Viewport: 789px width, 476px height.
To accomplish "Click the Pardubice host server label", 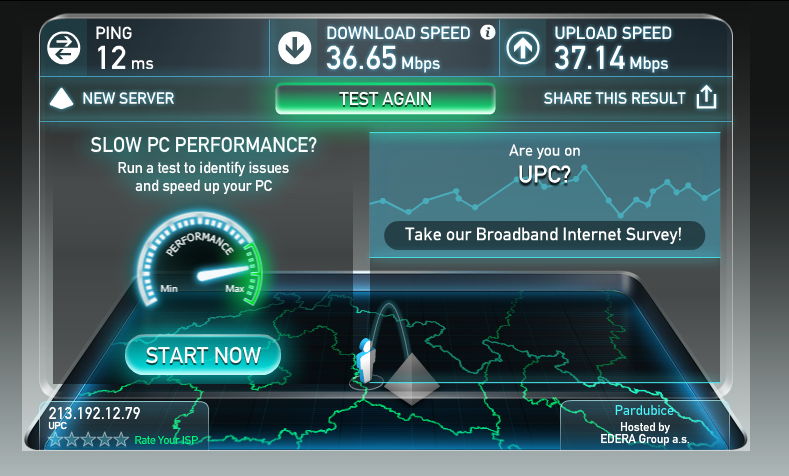I will point(644,410).
